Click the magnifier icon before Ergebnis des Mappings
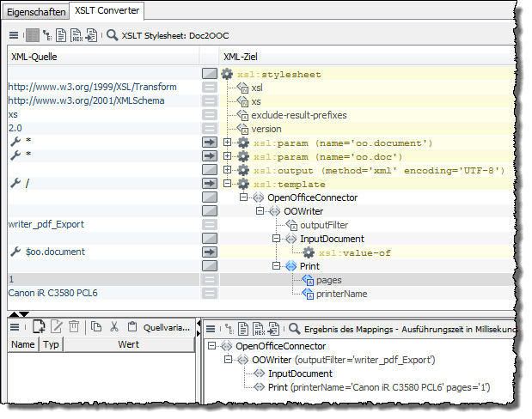Viewport: 532px width, 419px height. tap(295, 327)
